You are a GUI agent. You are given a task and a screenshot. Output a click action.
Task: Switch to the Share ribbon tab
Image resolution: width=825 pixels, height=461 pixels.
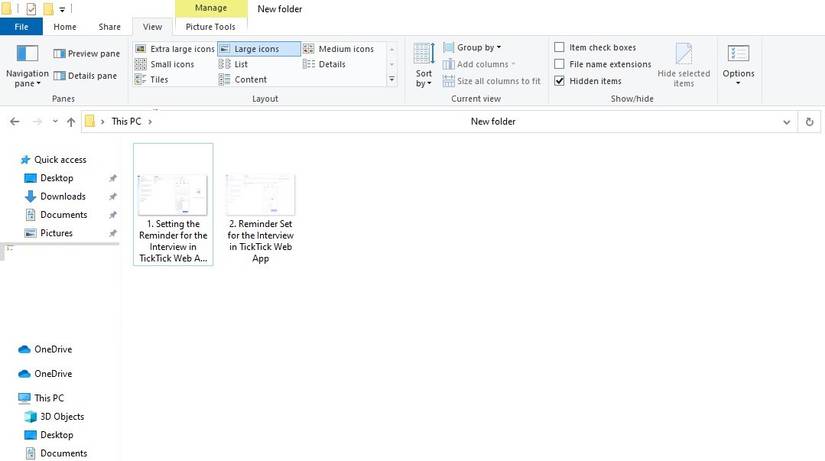(109, 27)
